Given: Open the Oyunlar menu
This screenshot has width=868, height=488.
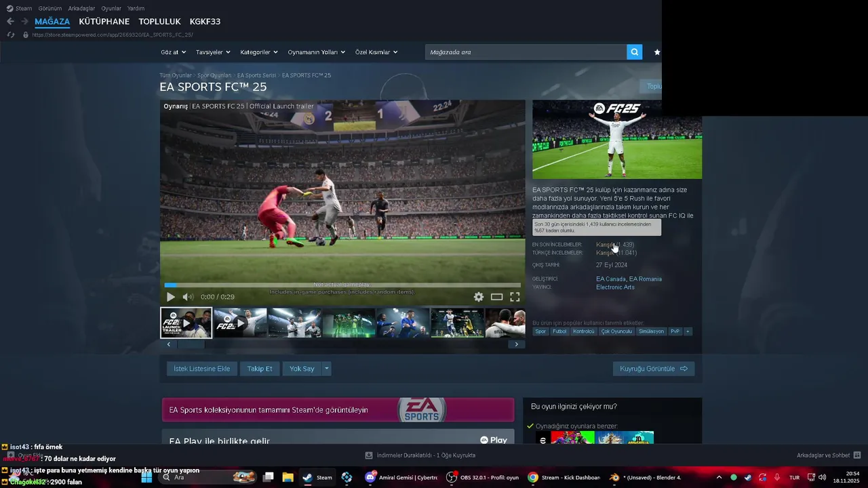Looking at the screenshot, I should click(x=111, y=8).
